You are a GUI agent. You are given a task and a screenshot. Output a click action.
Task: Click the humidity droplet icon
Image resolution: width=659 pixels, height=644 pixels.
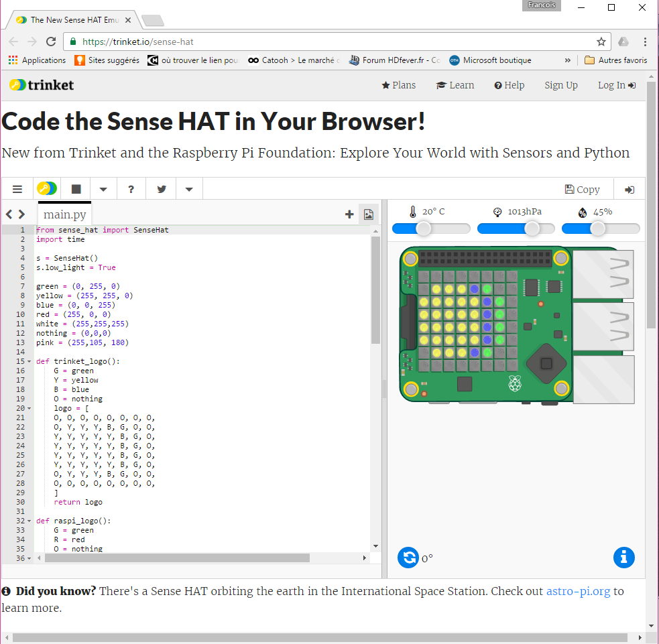coord(583,212)
